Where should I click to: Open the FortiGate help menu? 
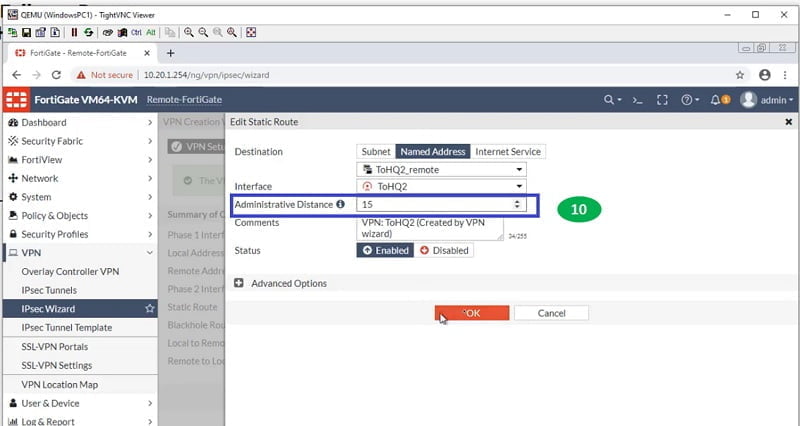tap(690, 100)
